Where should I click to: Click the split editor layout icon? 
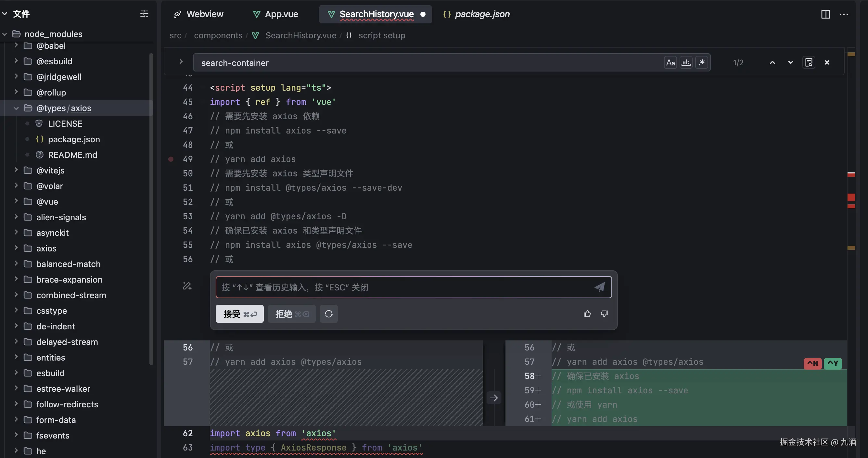tap(825, 14)
